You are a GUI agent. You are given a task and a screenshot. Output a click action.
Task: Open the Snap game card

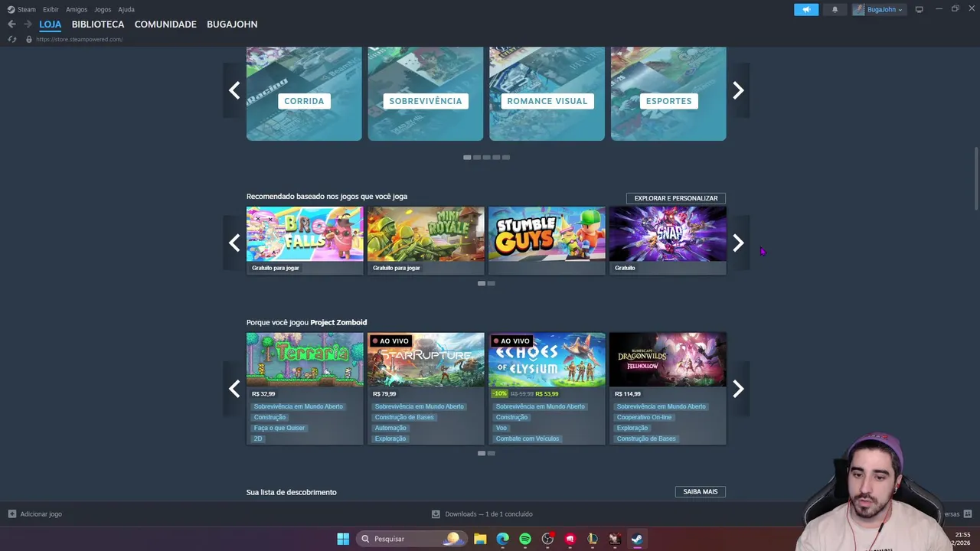click(668, 240)
